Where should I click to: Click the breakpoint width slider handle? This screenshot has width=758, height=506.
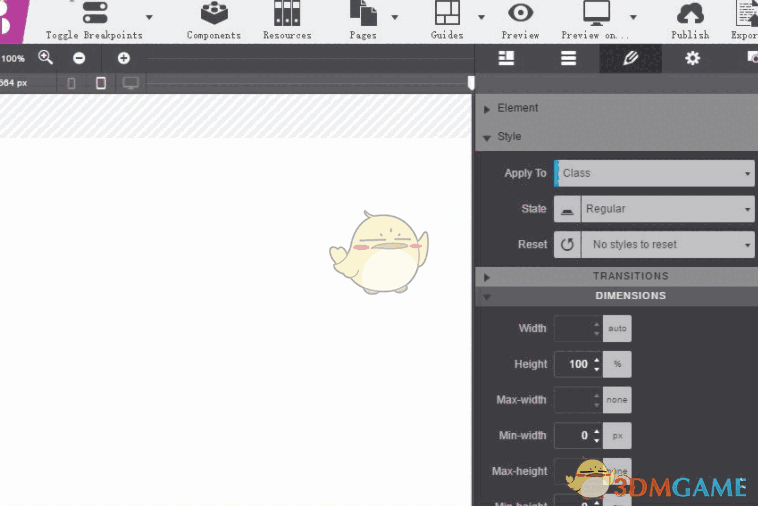[x=471, y=83]
